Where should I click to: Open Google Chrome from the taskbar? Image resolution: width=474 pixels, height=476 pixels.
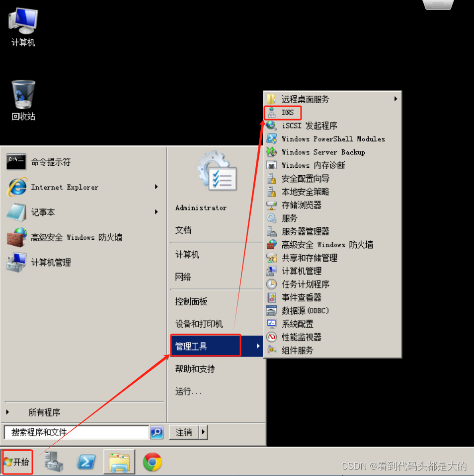[153, 462]
